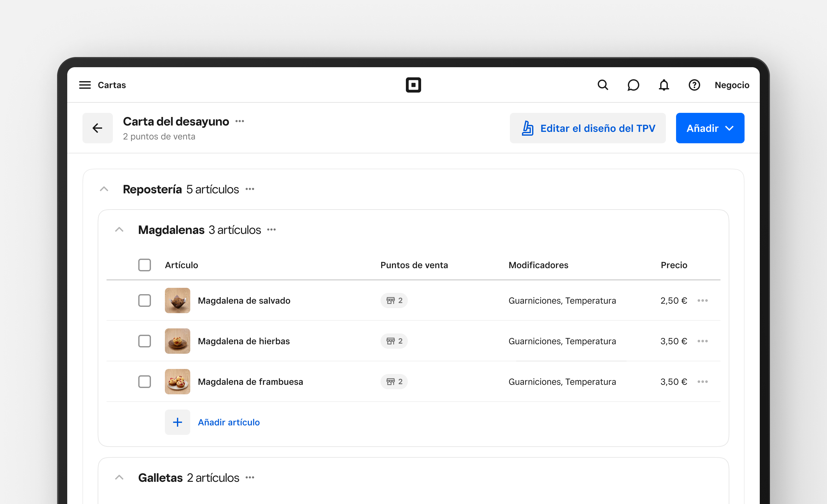Click Editar el diseño del TPV

[587, 128]
